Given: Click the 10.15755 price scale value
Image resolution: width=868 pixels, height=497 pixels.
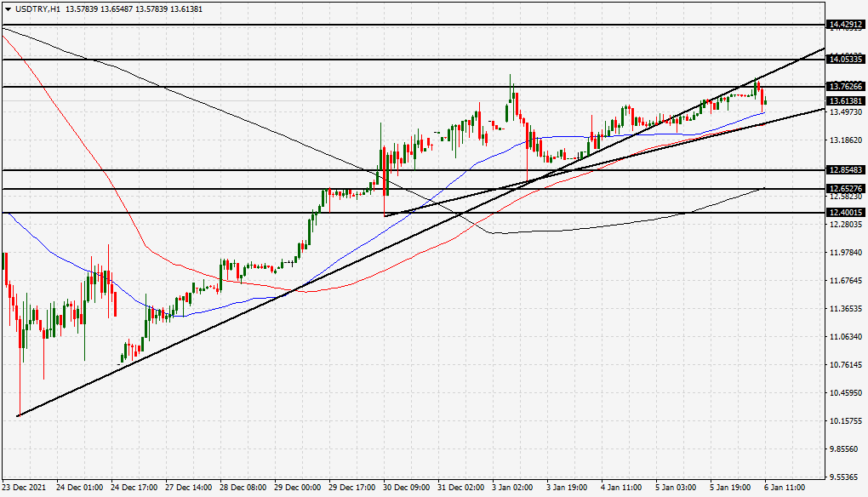Looking at the screenshot, I should (846, 420).
